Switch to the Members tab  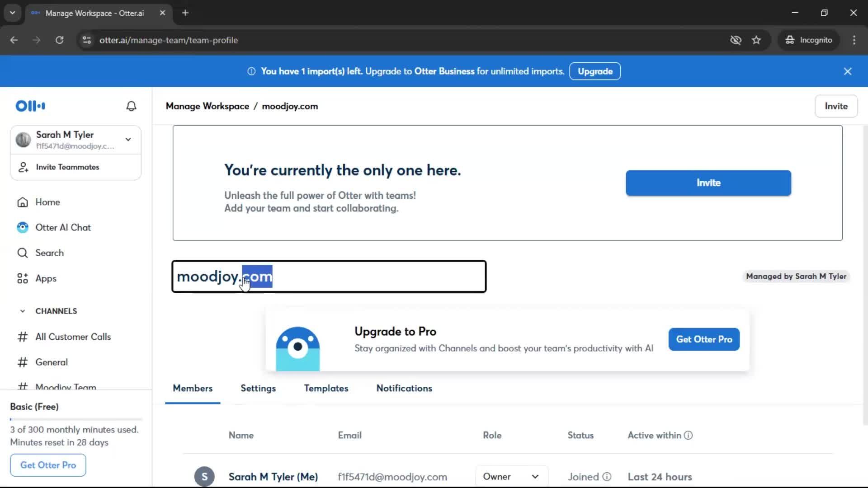point(193,389)
